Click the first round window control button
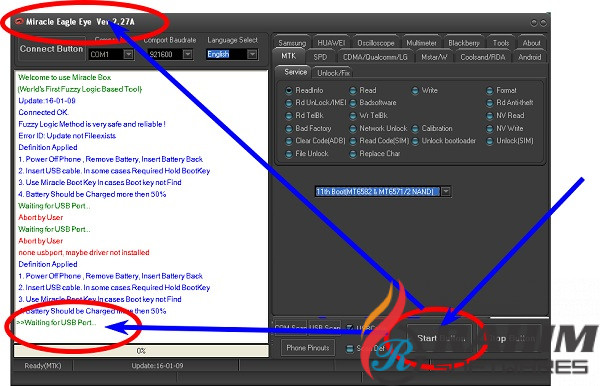The height and width of the screenshot is (386, 600). coord(534,23)
